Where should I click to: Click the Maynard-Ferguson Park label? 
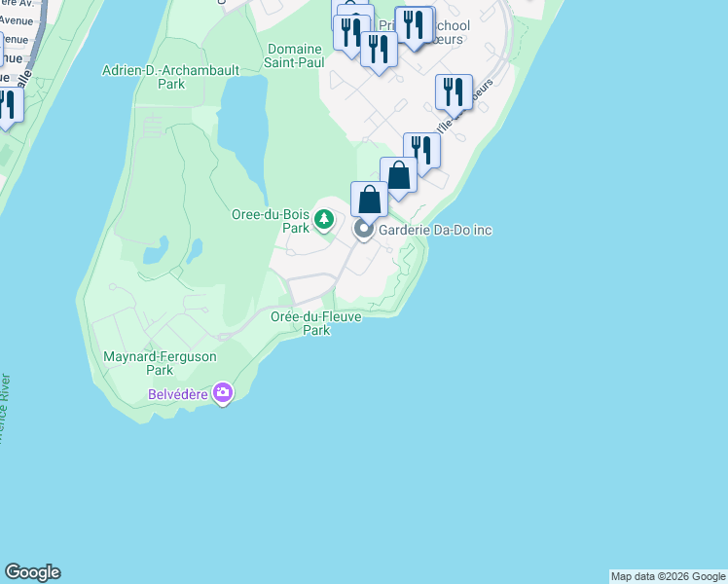point(160,363)
